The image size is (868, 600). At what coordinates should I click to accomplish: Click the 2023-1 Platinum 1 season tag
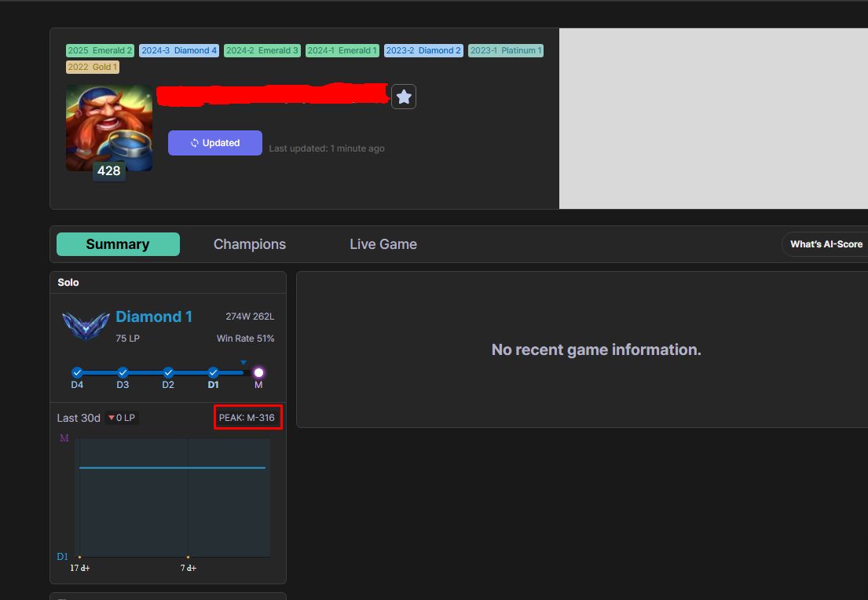(505, 50)
